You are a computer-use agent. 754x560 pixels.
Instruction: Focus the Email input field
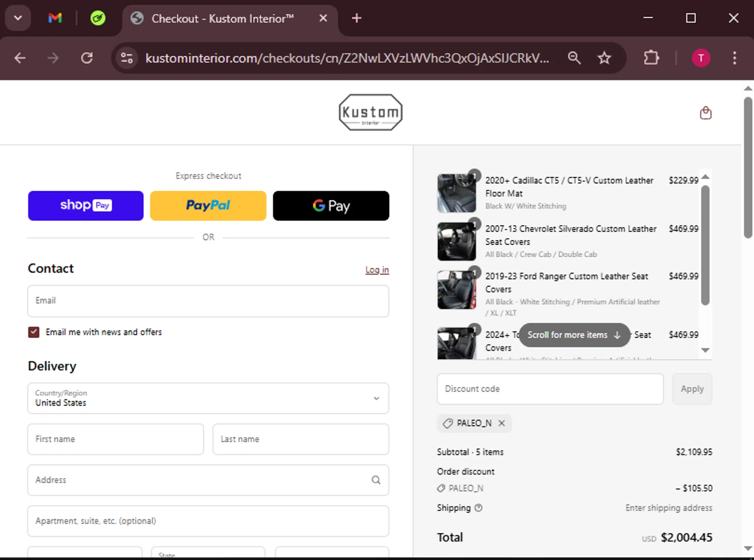[208, 301]
